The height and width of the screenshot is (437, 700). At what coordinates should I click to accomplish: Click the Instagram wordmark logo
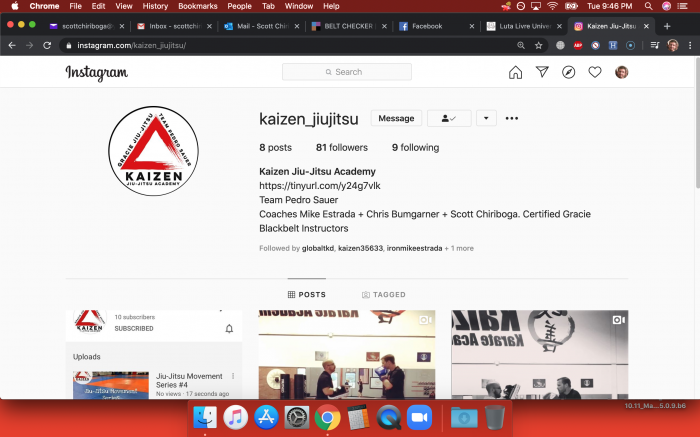[96, 72]
